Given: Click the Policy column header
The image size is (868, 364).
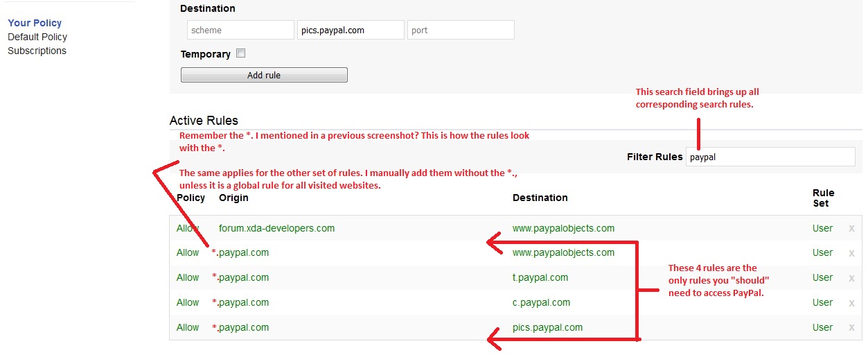Looking at the screenshot, I should click(x=191, y=198).
